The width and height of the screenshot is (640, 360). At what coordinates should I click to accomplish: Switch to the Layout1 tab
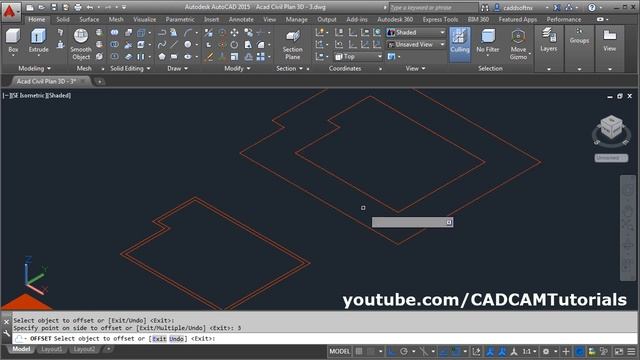point(52,349)
